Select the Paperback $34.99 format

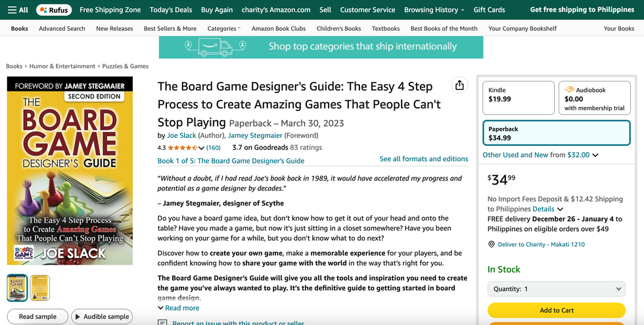tap(557, 133)
